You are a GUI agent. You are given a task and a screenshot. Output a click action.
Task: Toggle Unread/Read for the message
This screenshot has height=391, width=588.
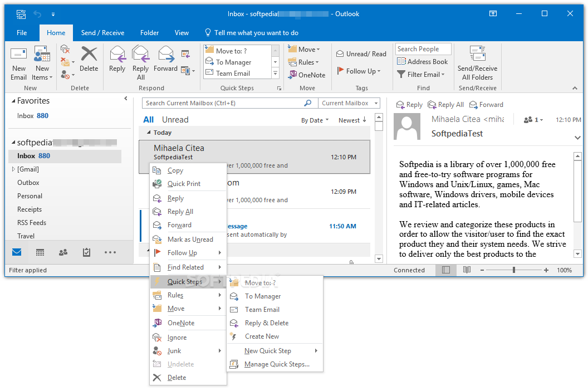pyautogui.click(x=361, y=53)
